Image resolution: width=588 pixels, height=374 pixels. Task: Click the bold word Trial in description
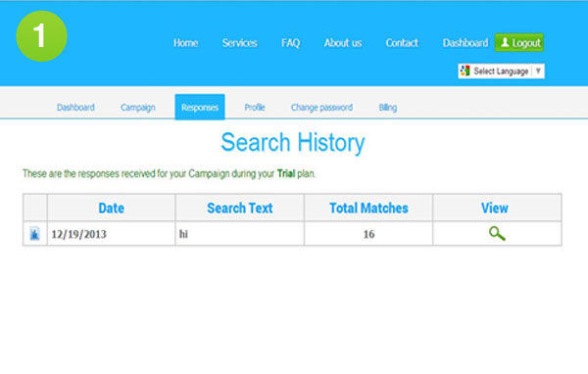(x=286, y=173)
